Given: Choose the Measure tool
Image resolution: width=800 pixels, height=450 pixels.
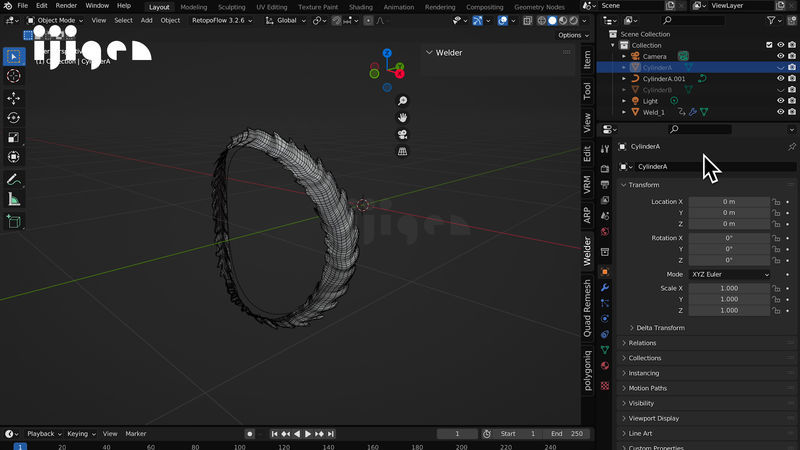Looking at the screenshot, I should (x=14, y=199).
